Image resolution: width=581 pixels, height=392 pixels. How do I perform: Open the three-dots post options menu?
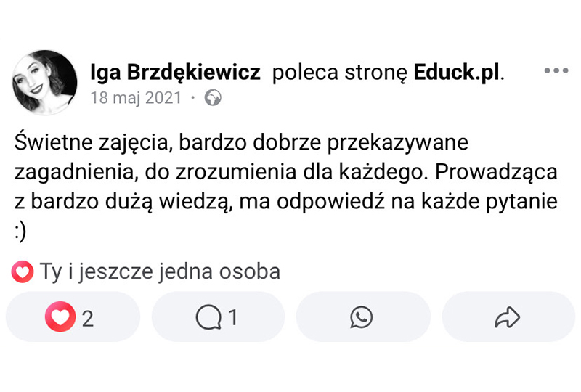556,70
